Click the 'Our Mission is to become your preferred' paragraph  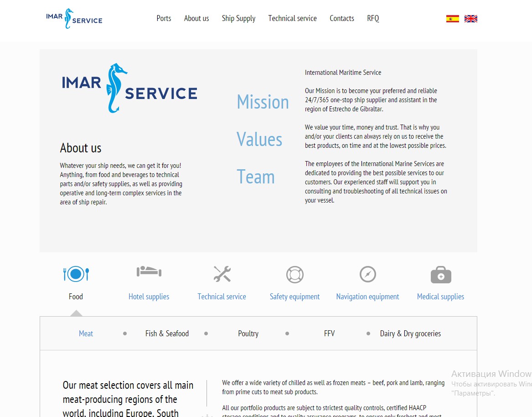tap(371, 100)
